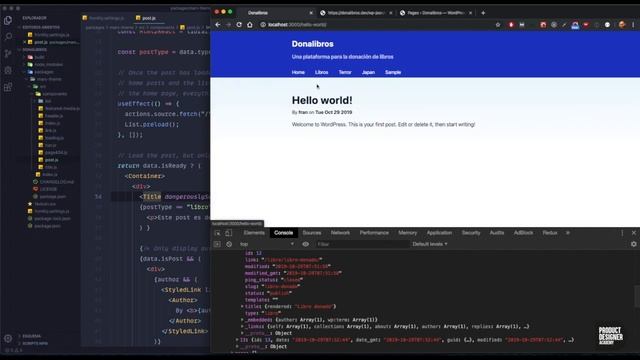The width and height of the screenshot is (640, 360).
Task: Go back in the Chrome browser
Action: [x=218, y=24]
